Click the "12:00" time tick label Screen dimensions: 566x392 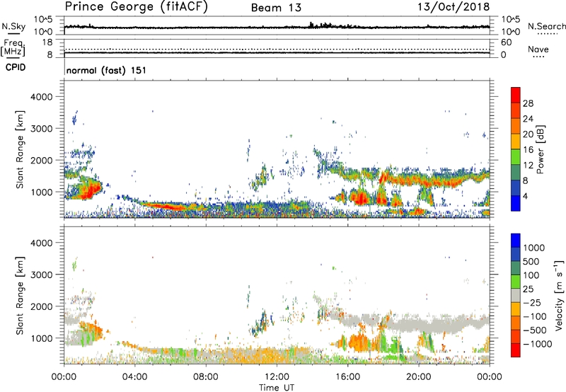point(277,377)
